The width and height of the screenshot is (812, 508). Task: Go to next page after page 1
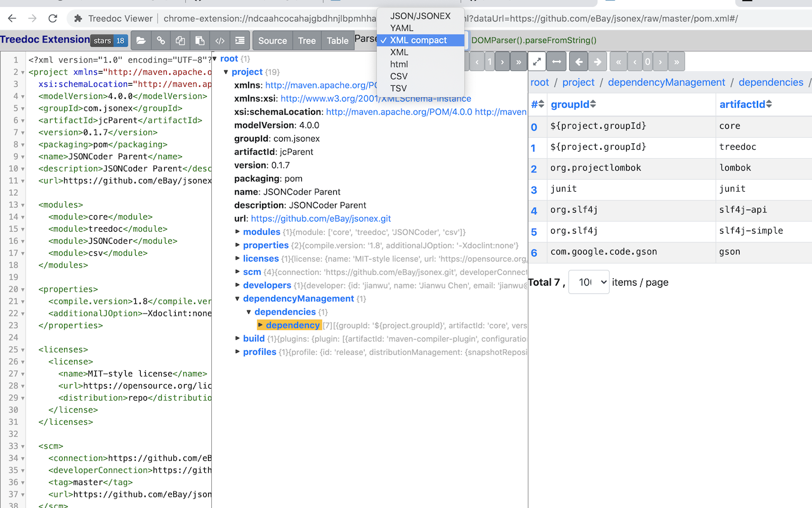[x=502, y=62]
